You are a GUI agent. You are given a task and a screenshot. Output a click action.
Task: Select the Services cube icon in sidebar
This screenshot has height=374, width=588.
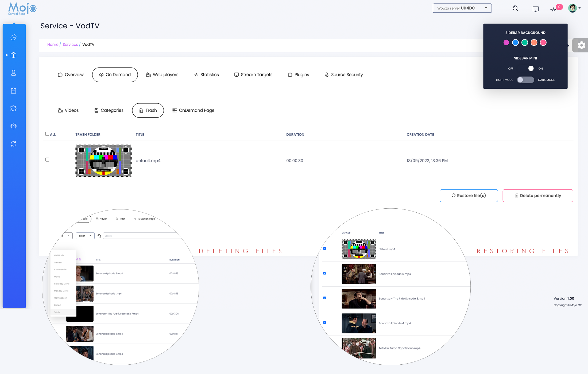14,55
